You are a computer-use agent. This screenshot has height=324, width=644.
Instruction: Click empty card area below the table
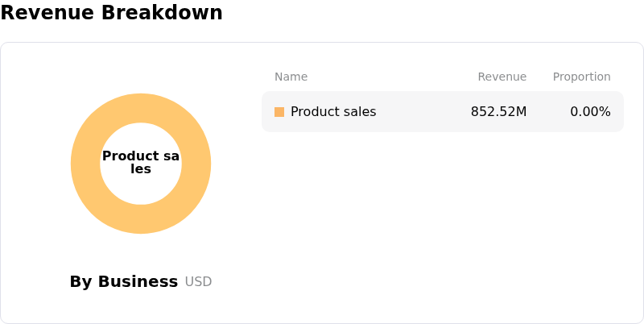point(443,226)
